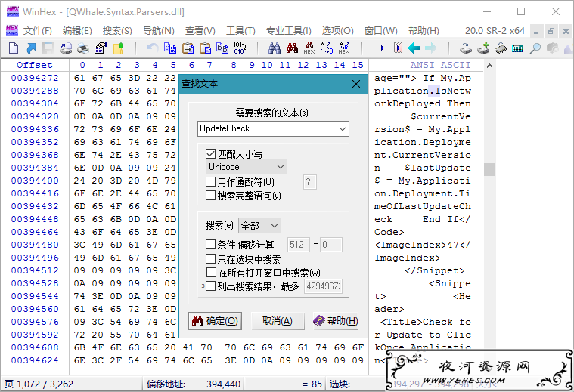Image resolution: width=574 pixels, height=392 pixels.
Task: Click the Open RAM chip icon
Action: (501, 48)
